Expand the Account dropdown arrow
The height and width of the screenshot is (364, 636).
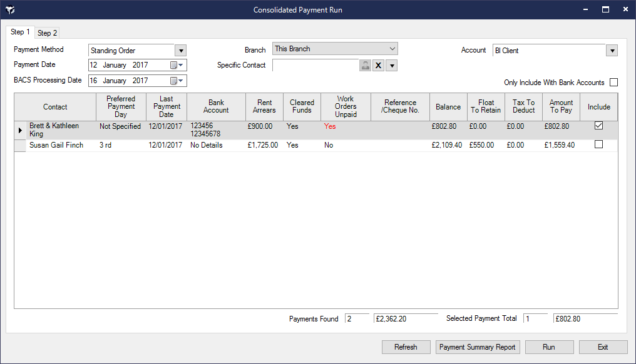[x=612, y=51]
